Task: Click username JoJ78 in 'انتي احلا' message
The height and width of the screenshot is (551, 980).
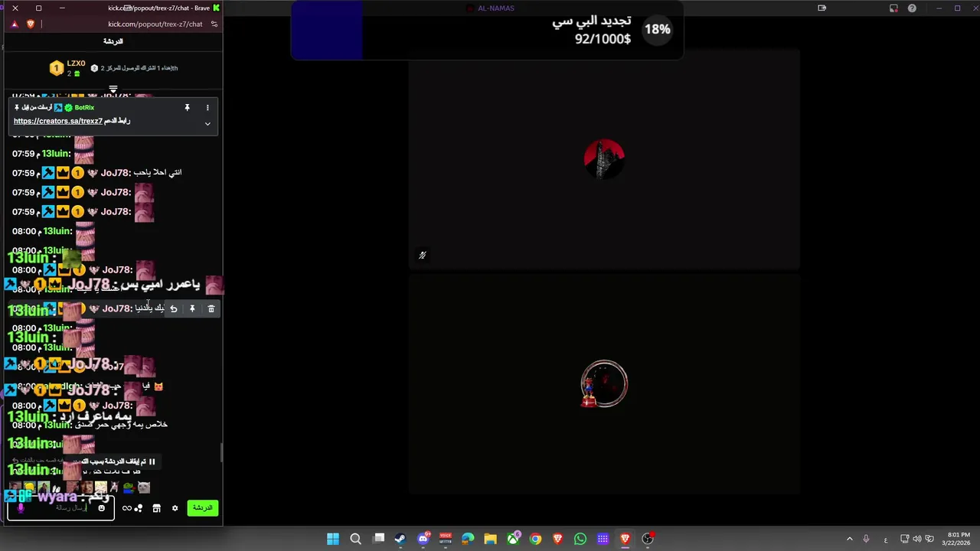Action: click(x=115, y=173)
